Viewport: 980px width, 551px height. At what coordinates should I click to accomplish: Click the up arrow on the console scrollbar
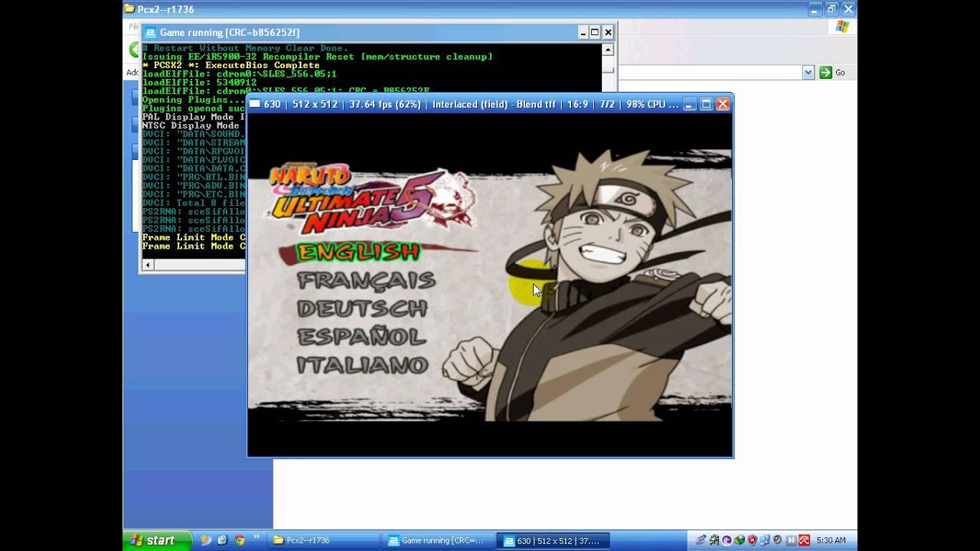[608, 50]
